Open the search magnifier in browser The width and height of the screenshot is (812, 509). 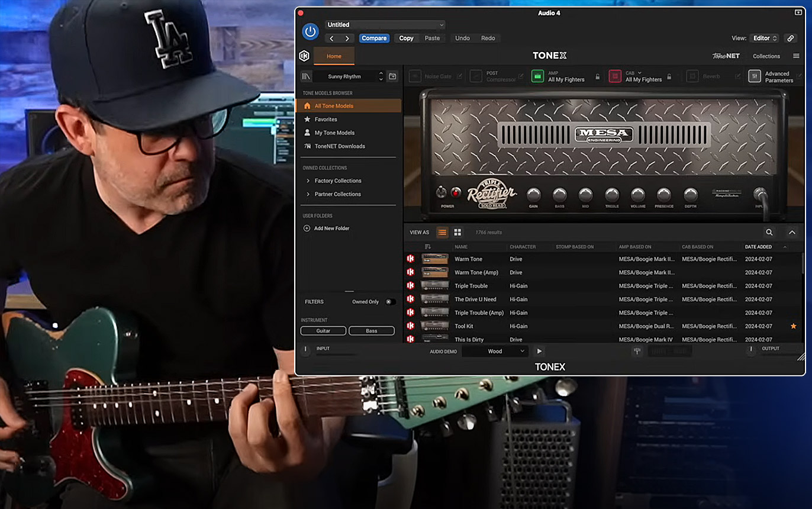pos(769,233)
